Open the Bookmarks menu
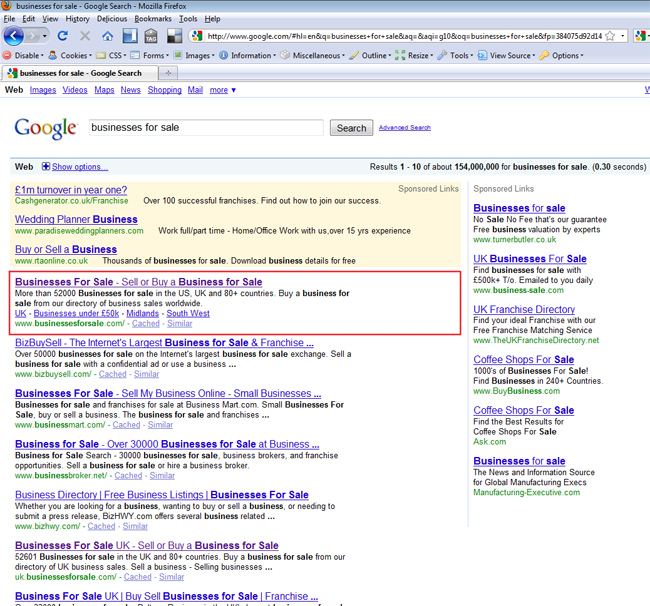Screen dimensions: 650x606 tap(153, 19)
